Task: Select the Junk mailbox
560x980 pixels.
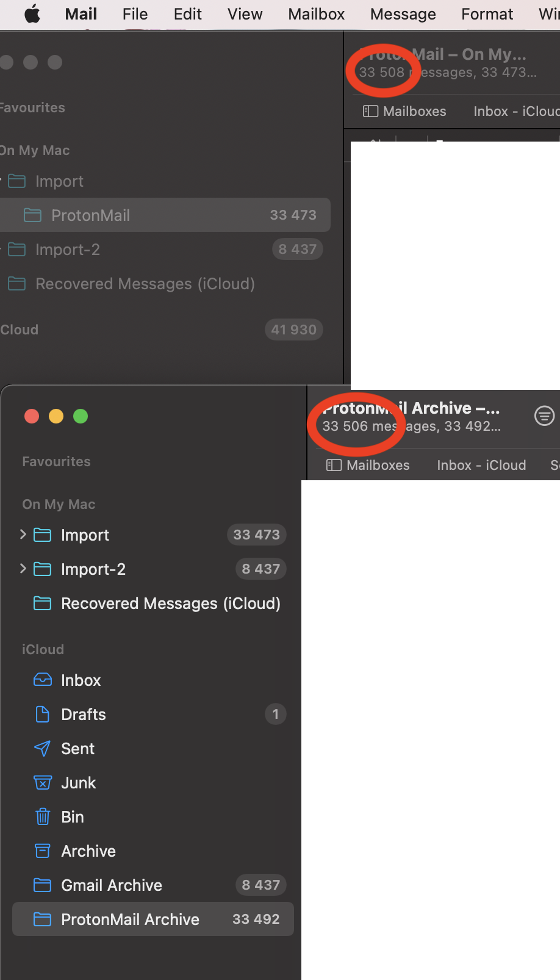Action: (153, 783)
